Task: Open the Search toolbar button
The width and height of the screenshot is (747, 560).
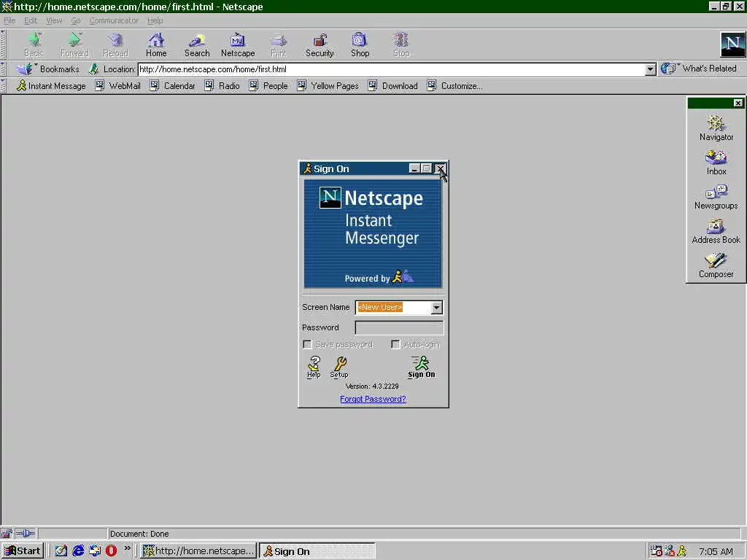Action: coord(197,45)
